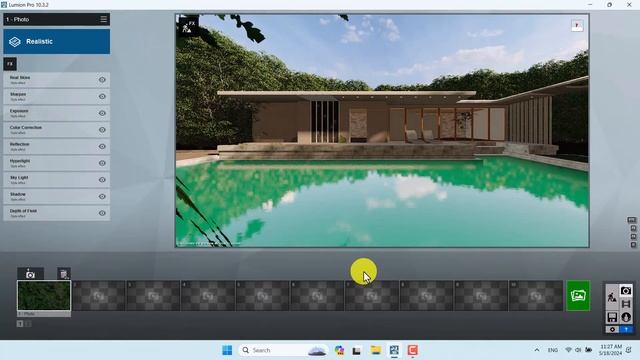Select the Shadow effect row

[x=57, y=196]
